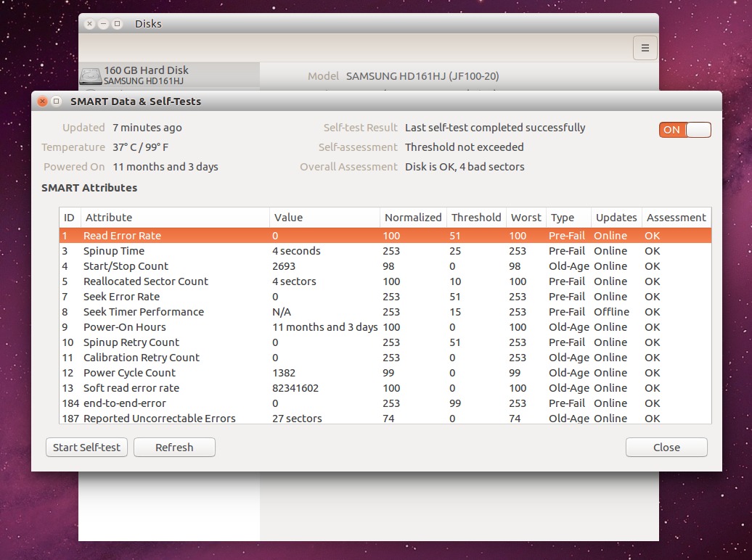Start a new self-test
Screen dimensions: 752x560
pyautogui.click(x=86, y=447)
